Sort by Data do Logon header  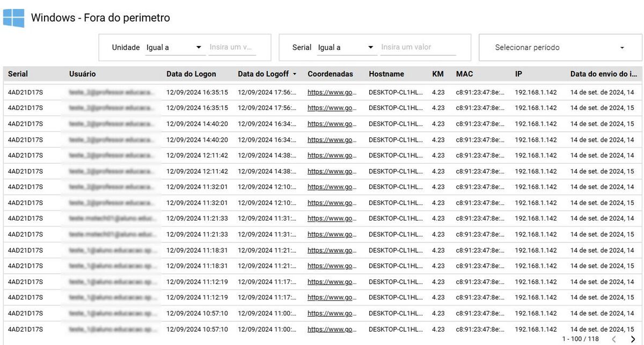[191, 74]
